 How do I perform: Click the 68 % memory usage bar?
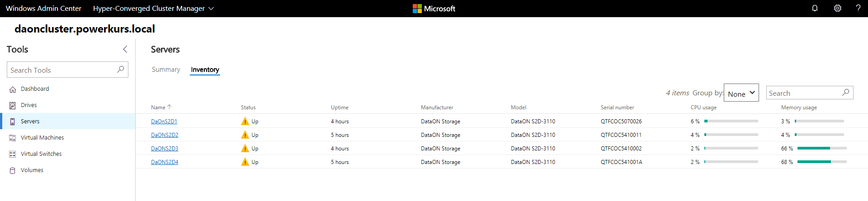pyautogui.click(x=822, y=162)
